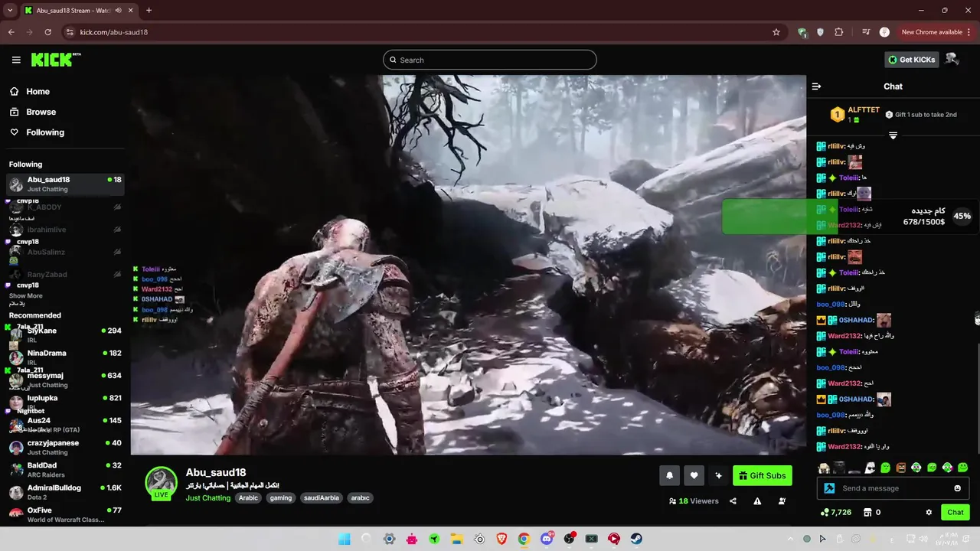
Task: Open Windows Start menu
Action: tap(344, 539)
